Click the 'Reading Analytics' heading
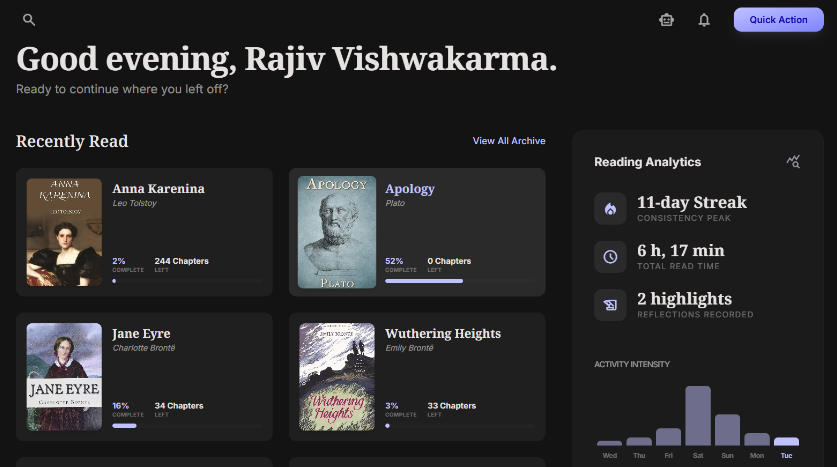The width and height of the screenshot is (837, 467). [x=648, y=162]
